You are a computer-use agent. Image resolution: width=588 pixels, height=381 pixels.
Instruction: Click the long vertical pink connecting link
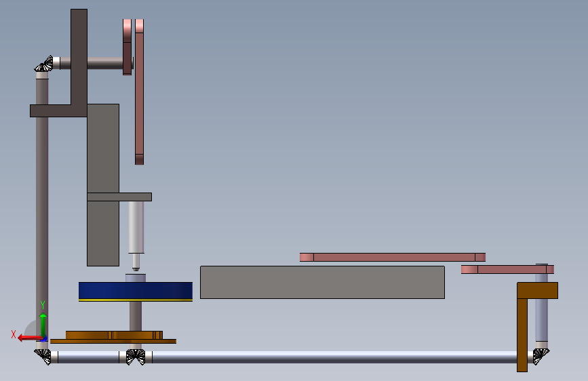pos(140,92)
